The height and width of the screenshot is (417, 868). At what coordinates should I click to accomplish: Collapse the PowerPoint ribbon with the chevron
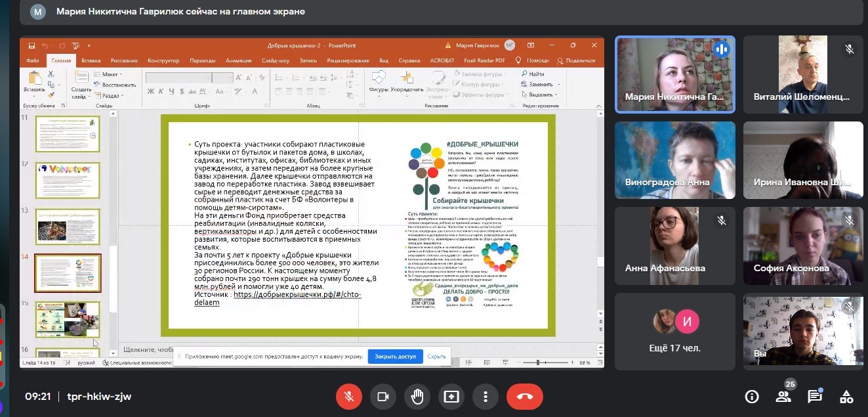(598, 105)
